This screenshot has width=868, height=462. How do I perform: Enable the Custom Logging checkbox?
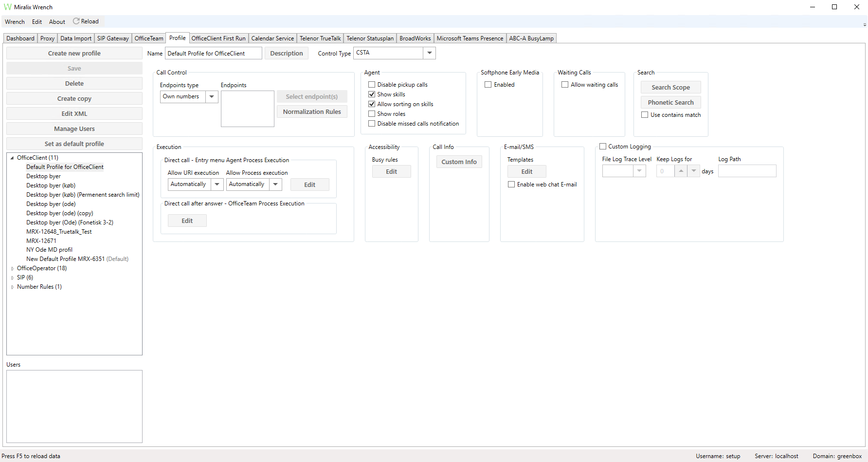point(603,147)
